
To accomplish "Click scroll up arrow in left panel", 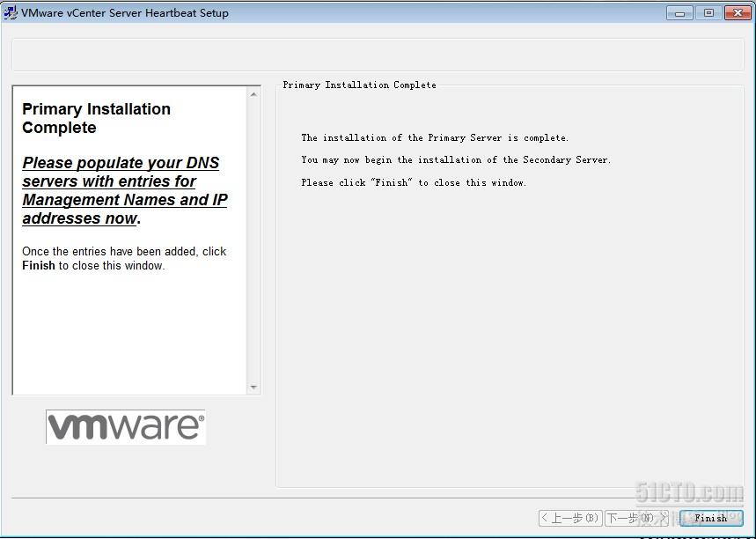I will coord(253,94).
